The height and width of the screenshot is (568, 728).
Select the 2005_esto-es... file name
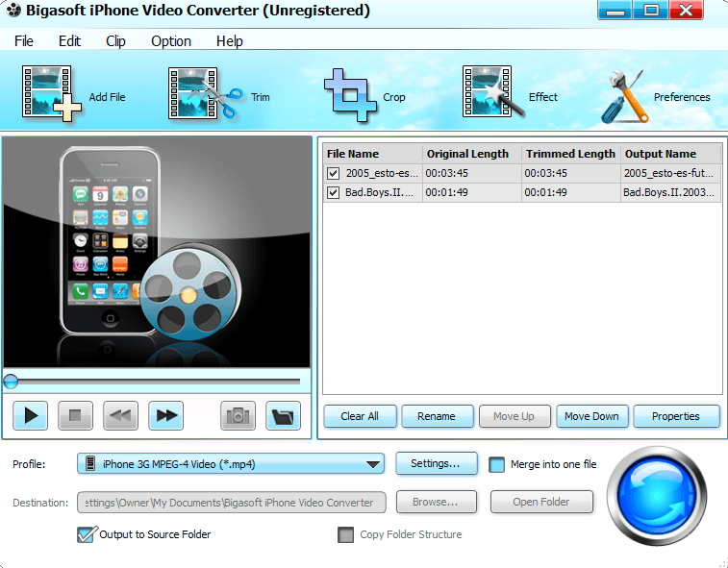[x=382, y=173]
